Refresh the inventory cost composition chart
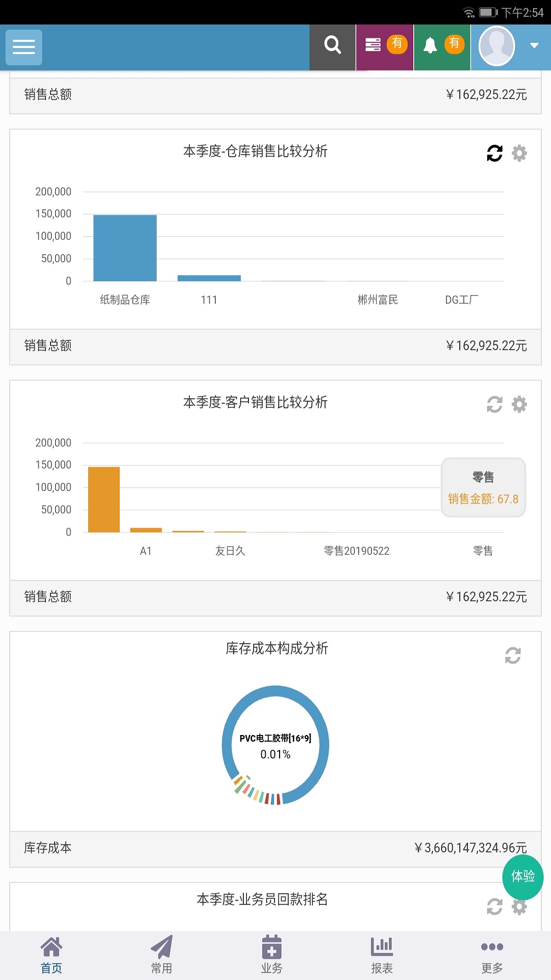Viewport: 551px width, 980px height. [513, 655]
